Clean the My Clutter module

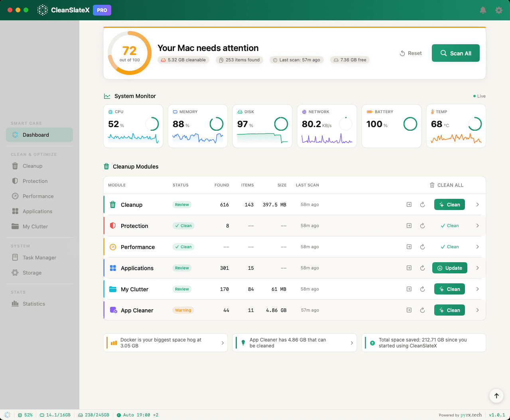(x=449, y=289)
